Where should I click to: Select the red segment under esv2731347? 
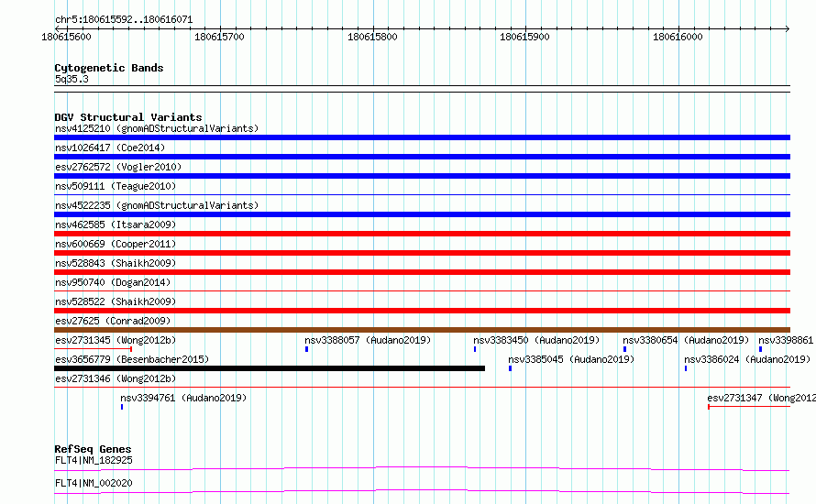pos(749,407)
